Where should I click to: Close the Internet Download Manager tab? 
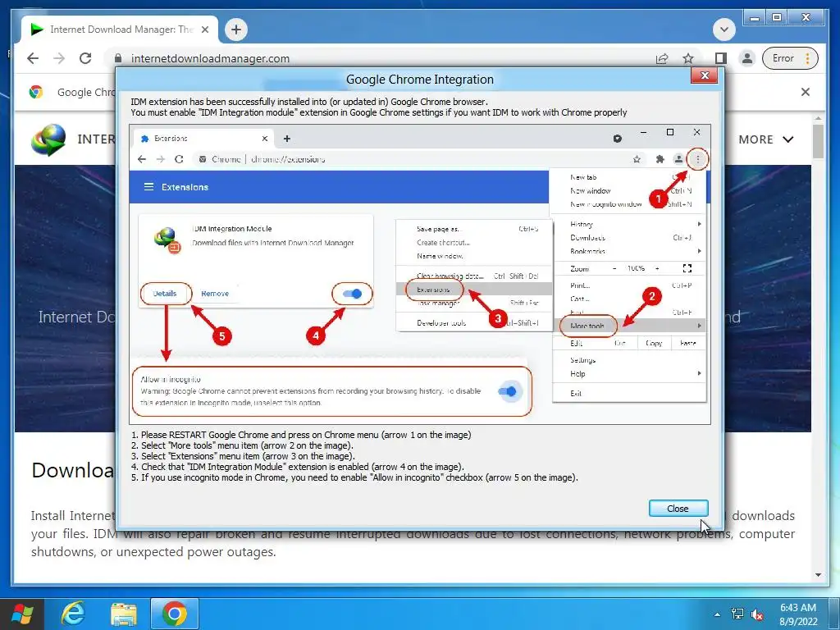pos(204,30)
